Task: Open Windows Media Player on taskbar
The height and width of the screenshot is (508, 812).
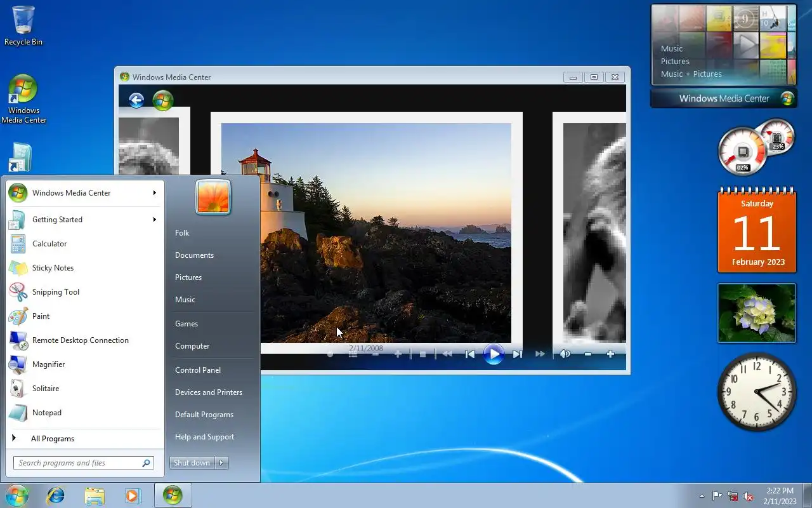Action: tap(133, 495)
